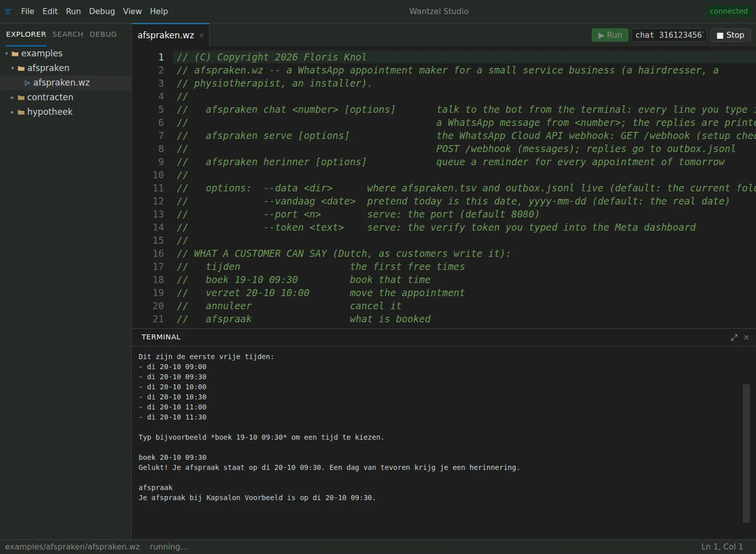Screen dimensions: 756x554
Task: Open the Run menu
Action: [x=73, y=11]
